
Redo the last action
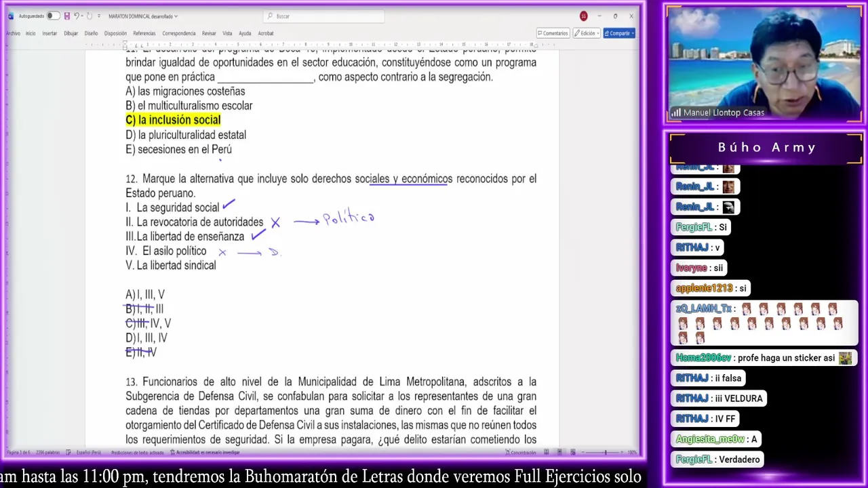[90, 16]
